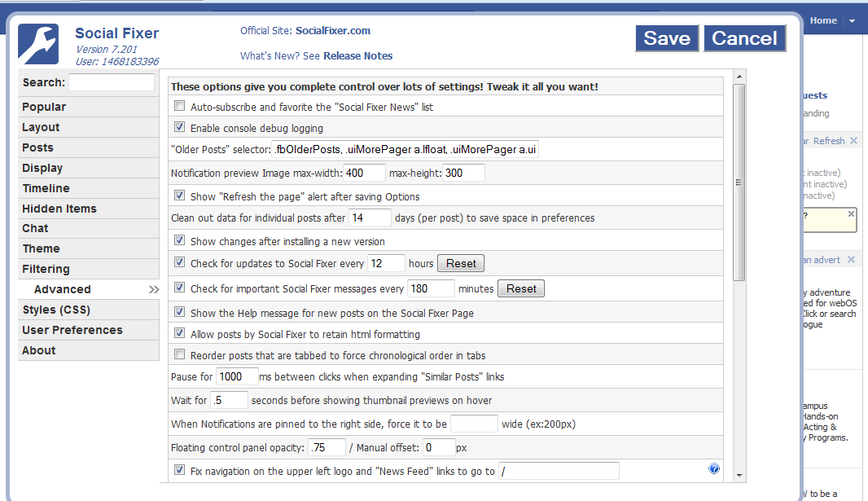Open the SocialFixer.com official site link
Viewport: 868px width, 501px height.
(x=333, y=30)
